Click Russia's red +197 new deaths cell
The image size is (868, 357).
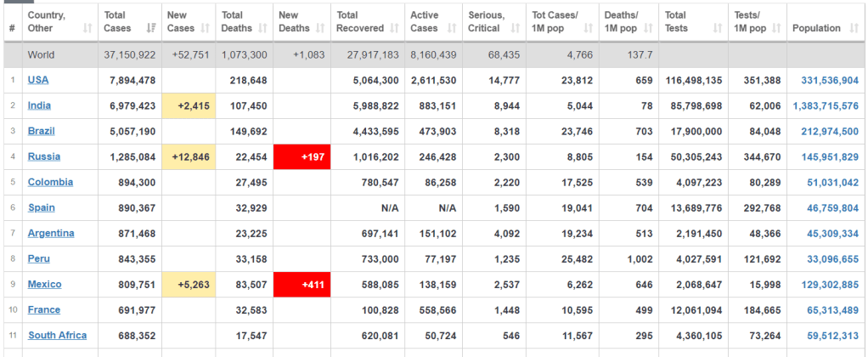302,157
